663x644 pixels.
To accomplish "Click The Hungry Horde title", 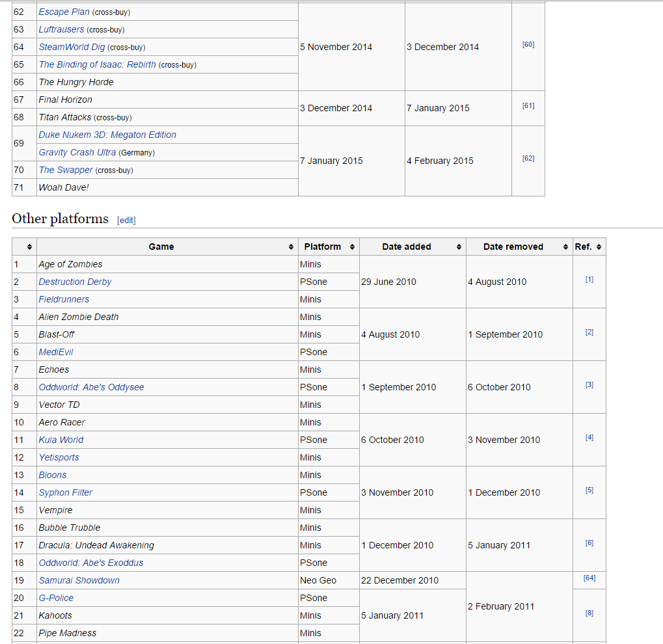I will (x=76, y=82).
